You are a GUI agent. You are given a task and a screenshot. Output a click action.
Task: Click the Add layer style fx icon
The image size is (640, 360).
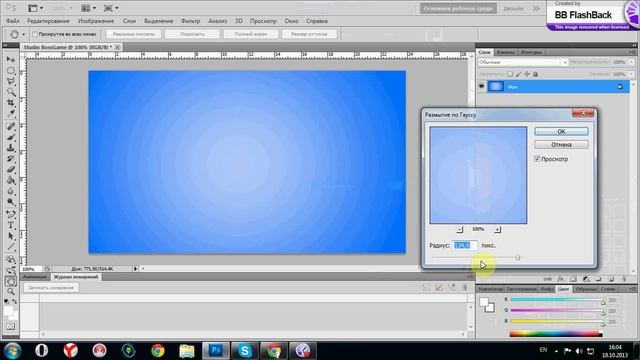pyautogui.click(x=560, y=279)
